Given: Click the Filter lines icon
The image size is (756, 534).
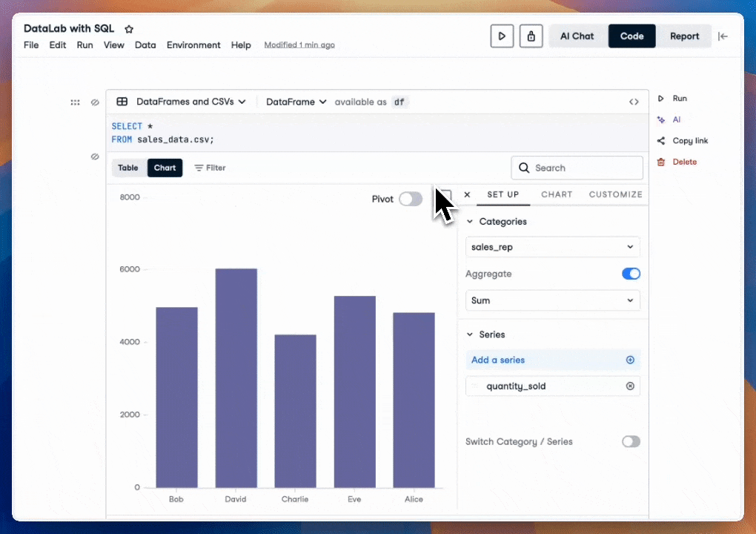Looking at the screenshot, I should click(199, 168).
